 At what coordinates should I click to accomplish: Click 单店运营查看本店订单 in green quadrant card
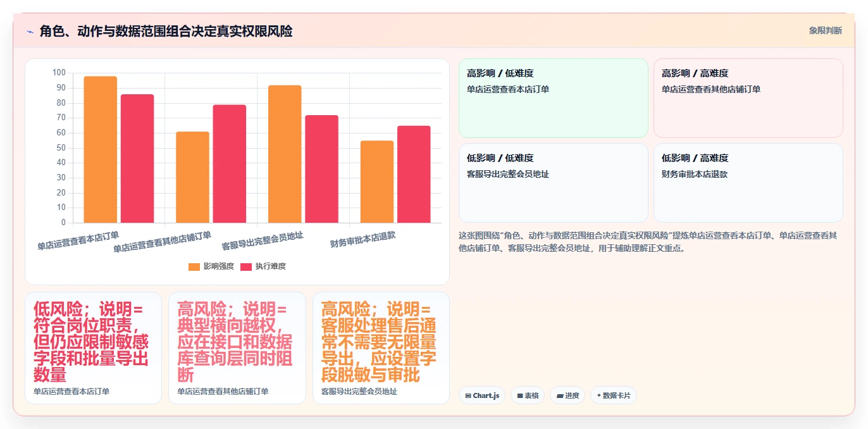pyautogui.click(x=508, y=89)
